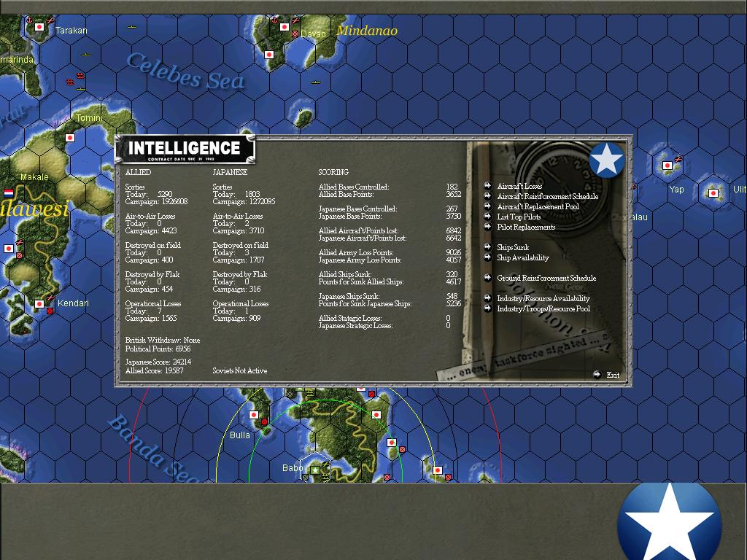Click Allied Air-to-Air Campaign: 4423

click(x=151, y=230)
